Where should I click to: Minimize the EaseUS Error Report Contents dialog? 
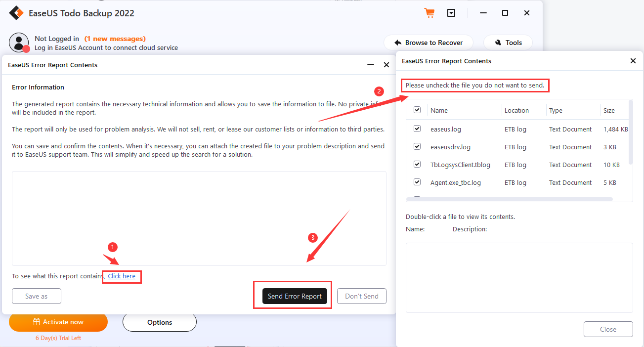tap(370, 64)
